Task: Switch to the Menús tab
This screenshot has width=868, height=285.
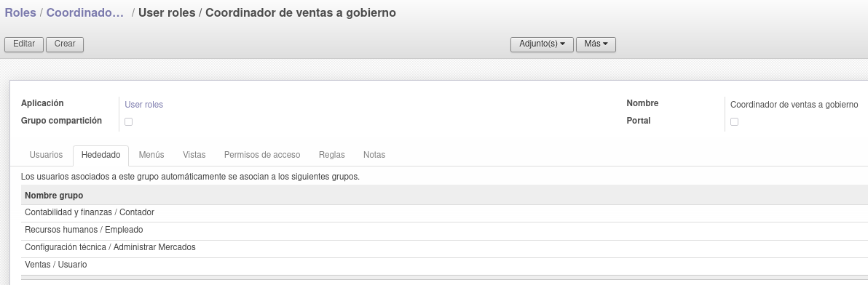Action: click(151, 155)
